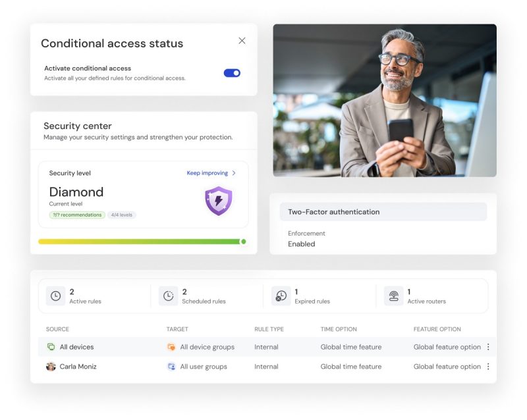The image size is (527, 420).
Task: Click Internal in the Carla Moniz row
Action: 266,367
